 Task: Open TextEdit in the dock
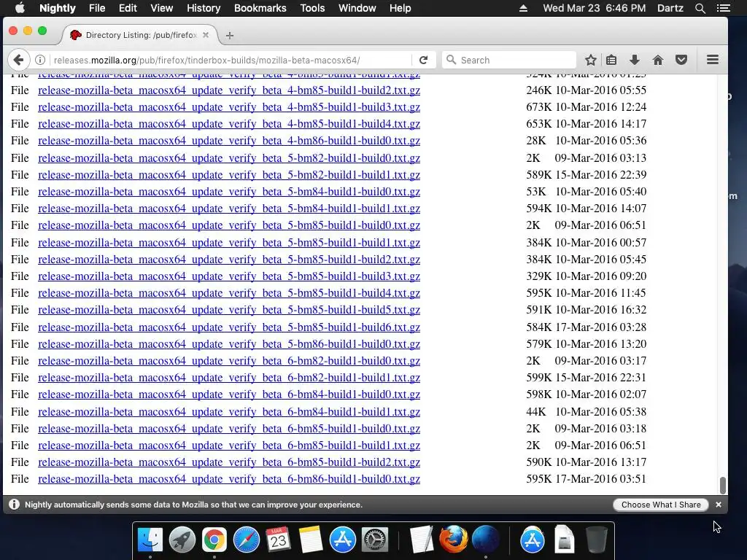[421, 540]
